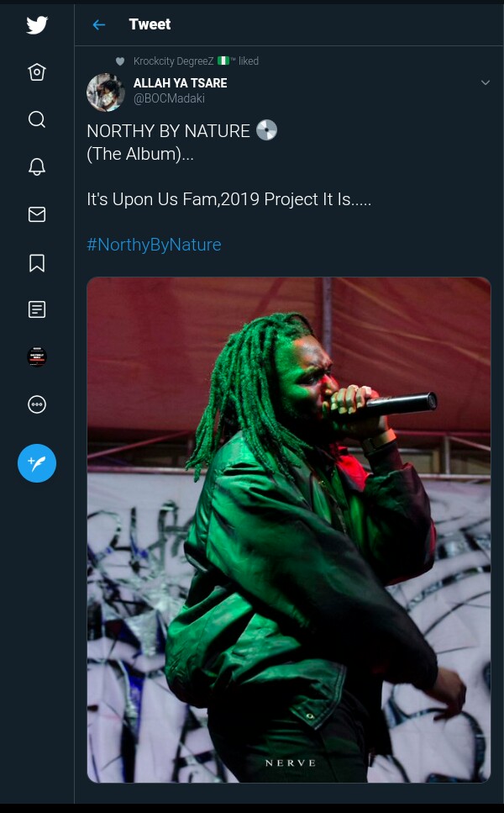Open the Home feed icon

coord(37,71)
